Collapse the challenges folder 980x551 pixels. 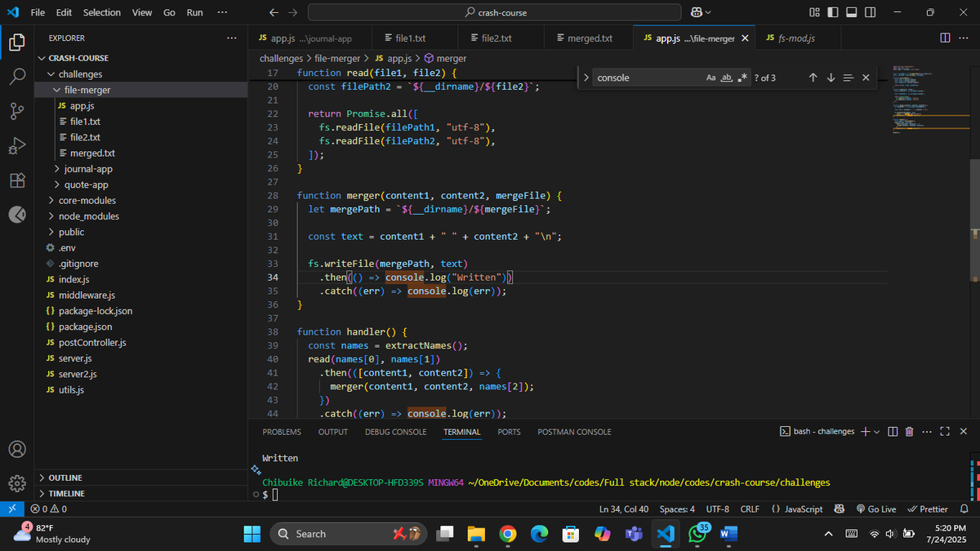[x=51, y=74]
